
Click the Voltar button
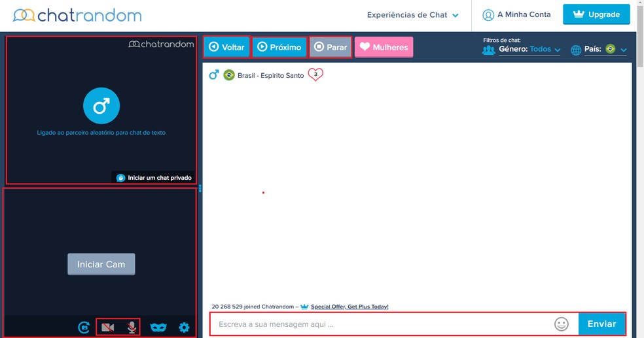tap(226, 47)
